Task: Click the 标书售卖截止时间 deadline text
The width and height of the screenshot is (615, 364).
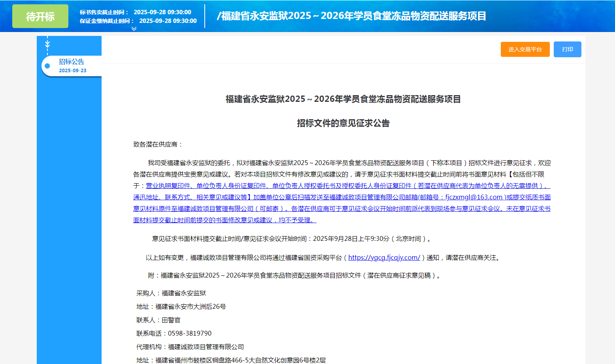Action: (136, 12)
